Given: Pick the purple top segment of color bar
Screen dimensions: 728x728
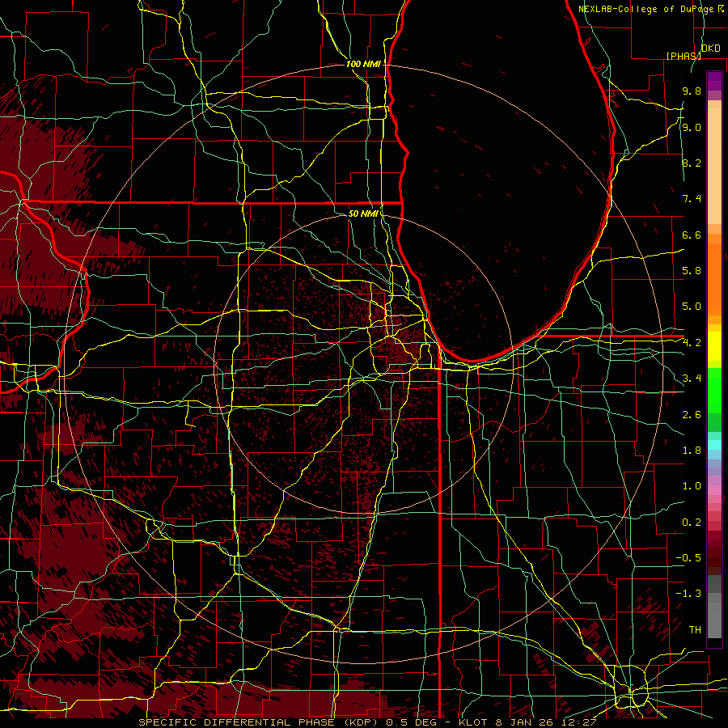Looking at the screenshot, I should 714,81.
